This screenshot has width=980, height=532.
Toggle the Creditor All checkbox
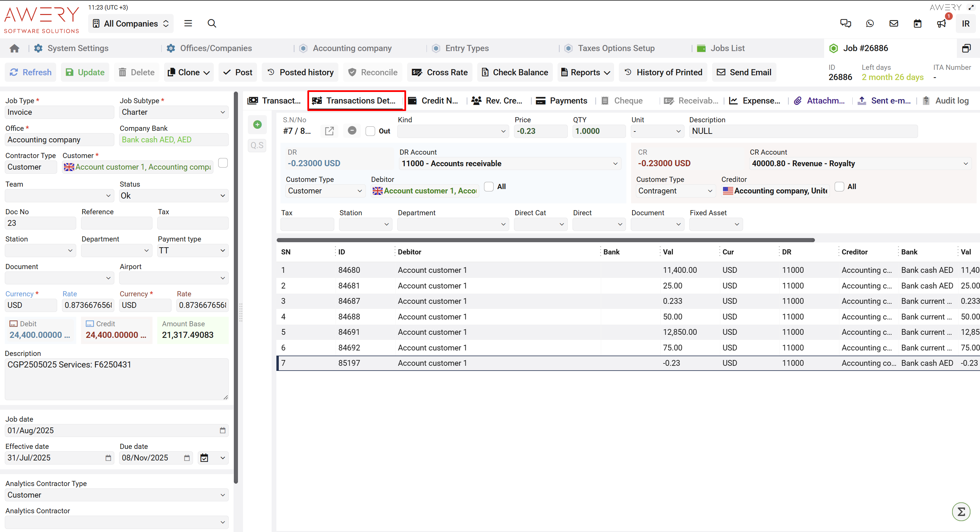click(839, 186)
